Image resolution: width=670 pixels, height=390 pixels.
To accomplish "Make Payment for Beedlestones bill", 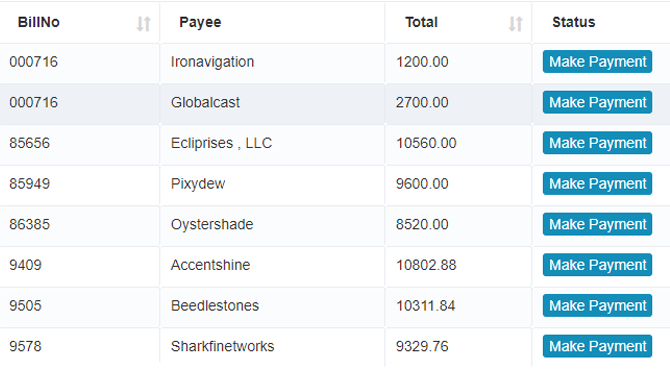I will tap(597, 305).
